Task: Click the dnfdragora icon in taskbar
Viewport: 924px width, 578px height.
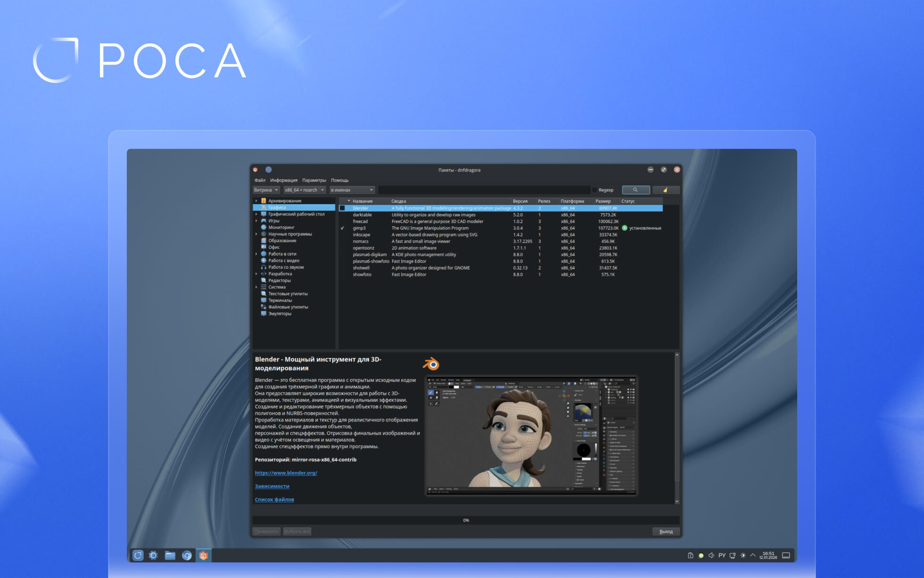Action: point(203,555)
